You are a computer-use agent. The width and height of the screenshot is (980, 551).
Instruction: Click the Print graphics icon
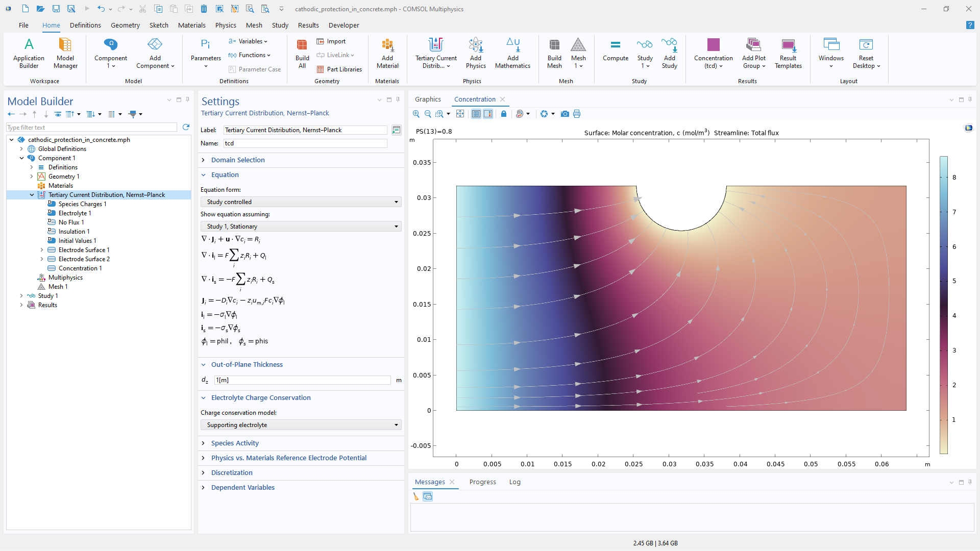coord(577,114)
